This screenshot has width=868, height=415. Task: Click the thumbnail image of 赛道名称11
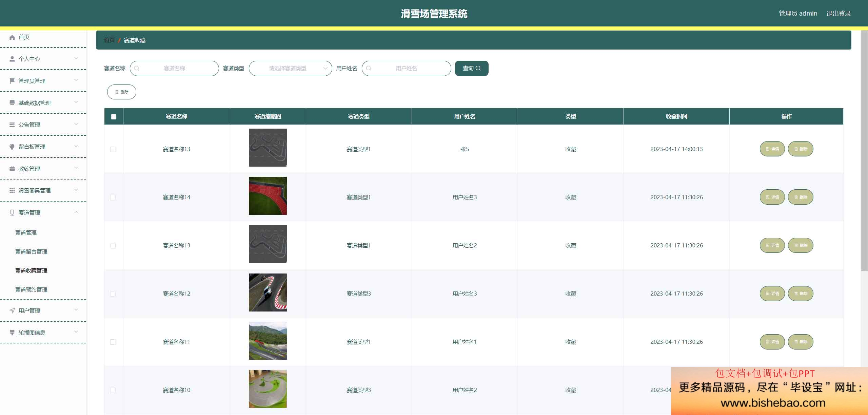click(x=268, y=341)
